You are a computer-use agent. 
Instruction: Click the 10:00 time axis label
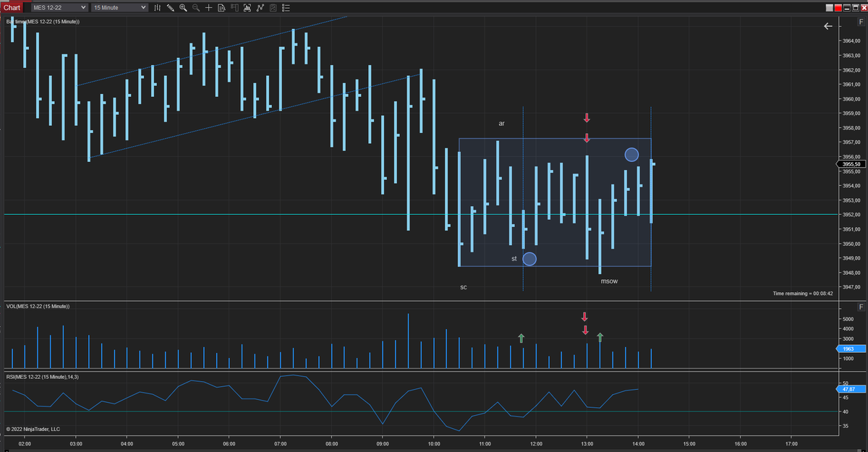(x=434, y=443)
